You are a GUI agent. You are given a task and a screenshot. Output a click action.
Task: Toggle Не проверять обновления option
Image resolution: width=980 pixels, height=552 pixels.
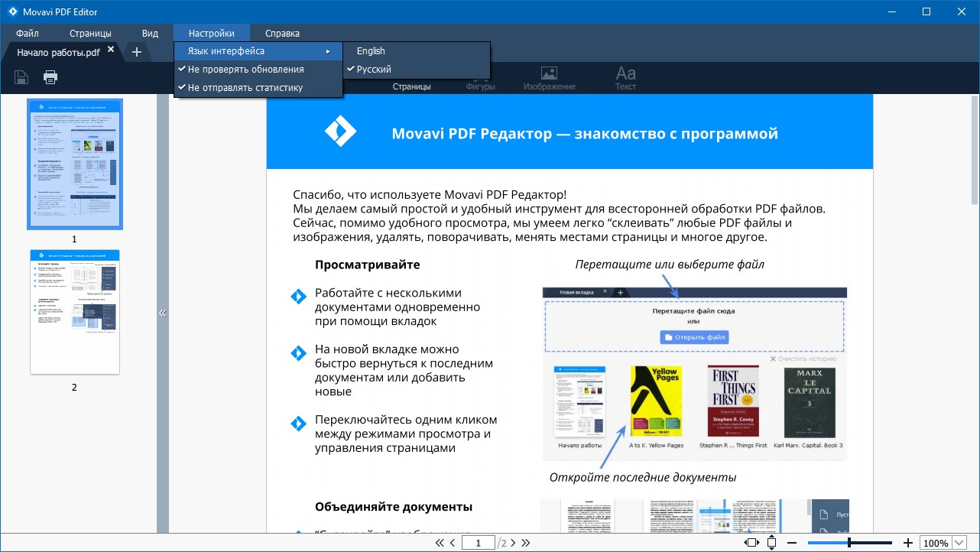(x=258, y=69)
